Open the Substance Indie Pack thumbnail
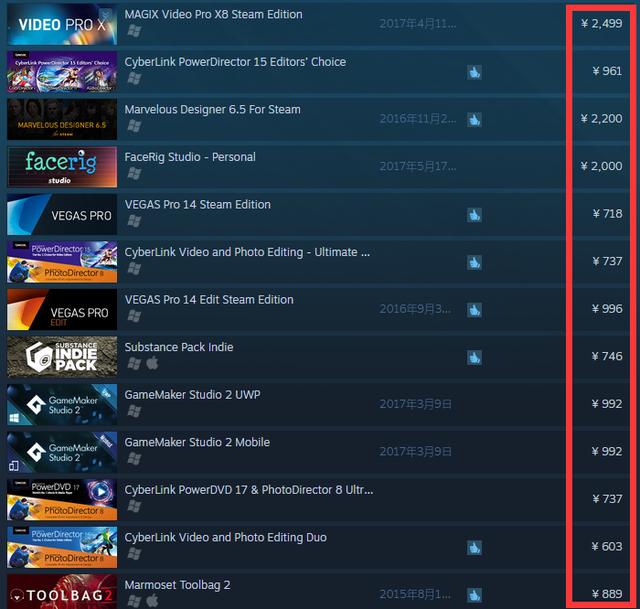 pos(62,357)
